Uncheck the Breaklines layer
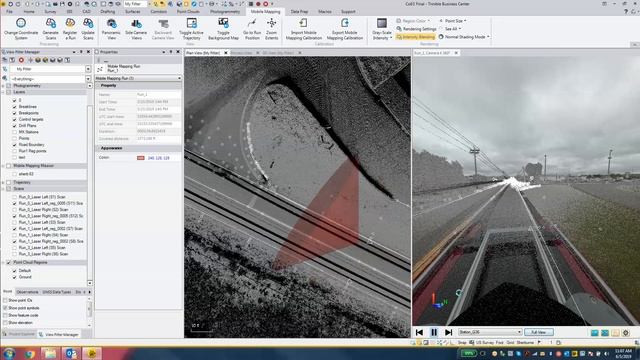The image size is (640, 360). point(15,107)
